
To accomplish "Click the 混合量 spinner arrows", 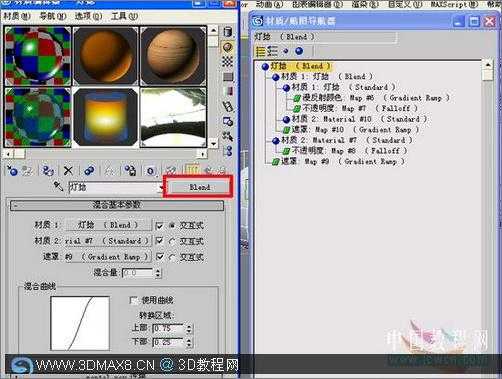I will (x=158, y=273).
